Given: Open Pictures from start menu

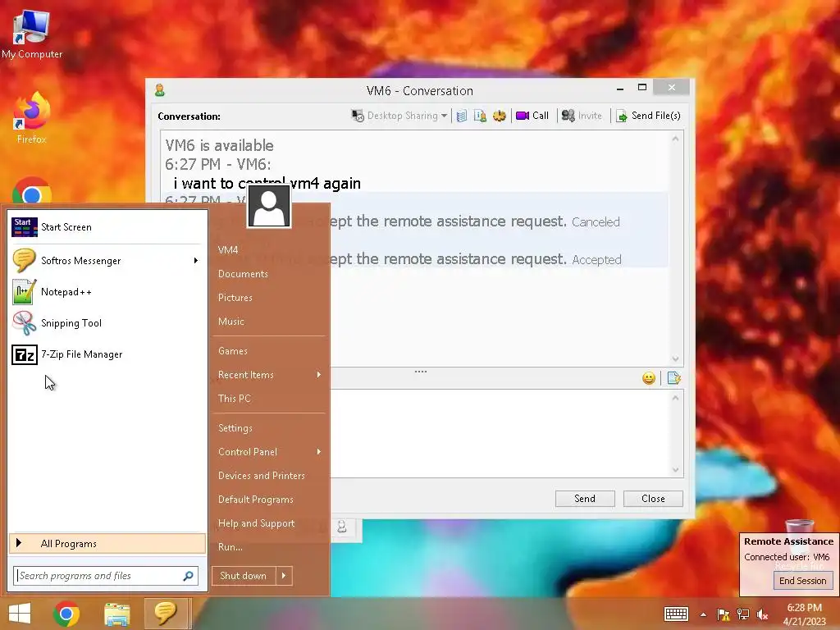Looking at the screenshot, I should 235,298.
